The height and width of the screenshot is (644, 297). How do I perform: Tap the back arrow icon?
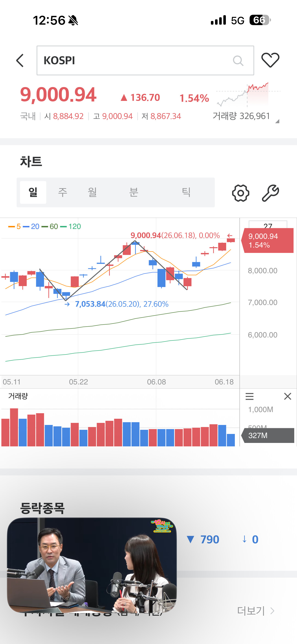click(20, 61)
